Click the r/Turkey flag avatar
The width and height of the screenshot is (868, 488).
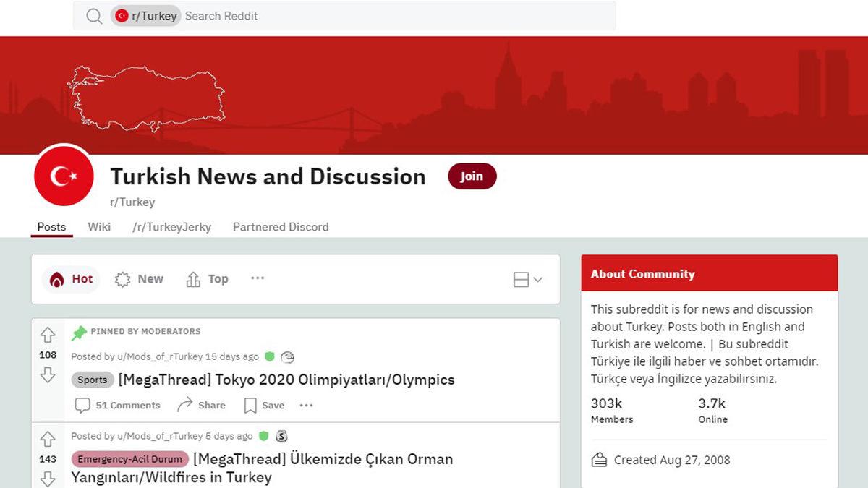point(64,176)
